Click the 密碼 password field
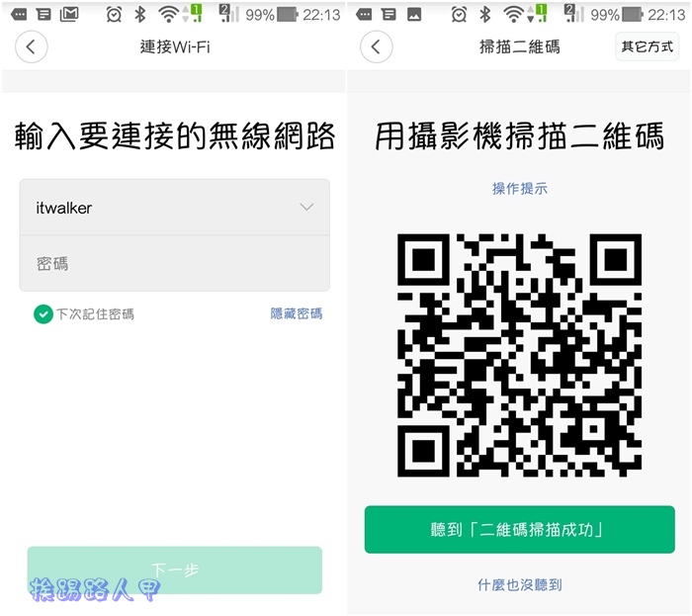This screenshot has width=692, height=616. (x=175, y=263)
